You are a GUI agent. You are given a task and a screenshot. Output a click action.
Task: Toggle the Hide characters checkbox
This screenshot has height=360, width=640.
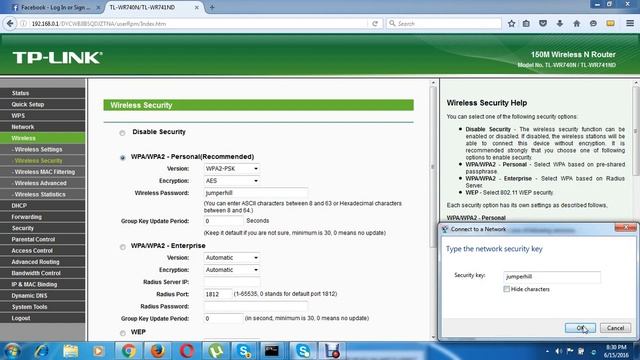[507, 289]
